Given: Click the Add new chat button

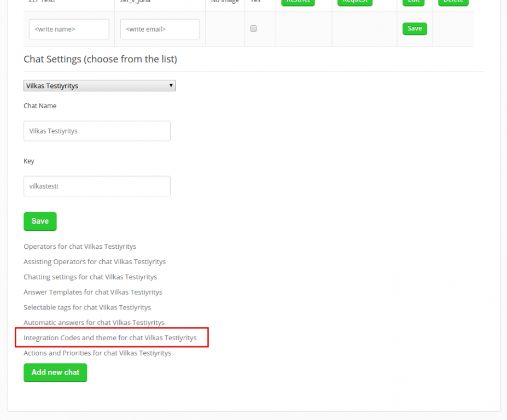Looking at the screenshot, I should (x=55, y=372).
